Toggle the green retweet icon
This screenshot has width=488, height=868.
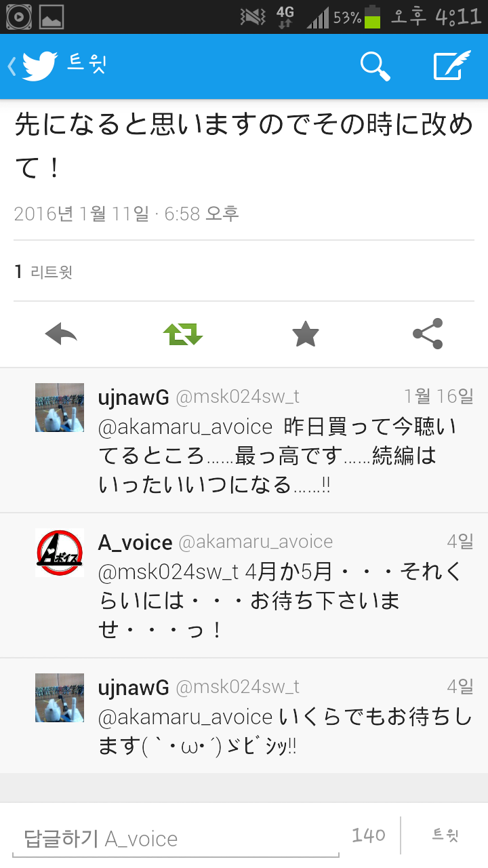[183, 334]
